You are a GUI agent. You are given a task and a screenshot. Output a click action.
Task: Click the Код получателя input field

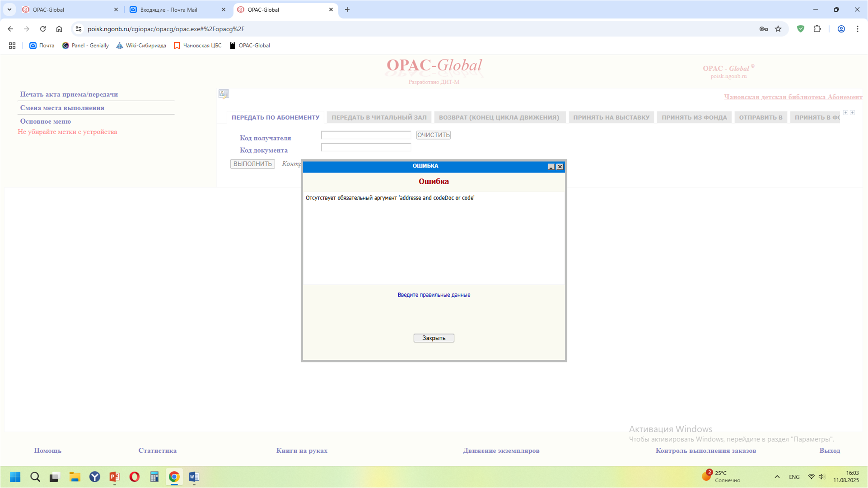tap(366, 135)
